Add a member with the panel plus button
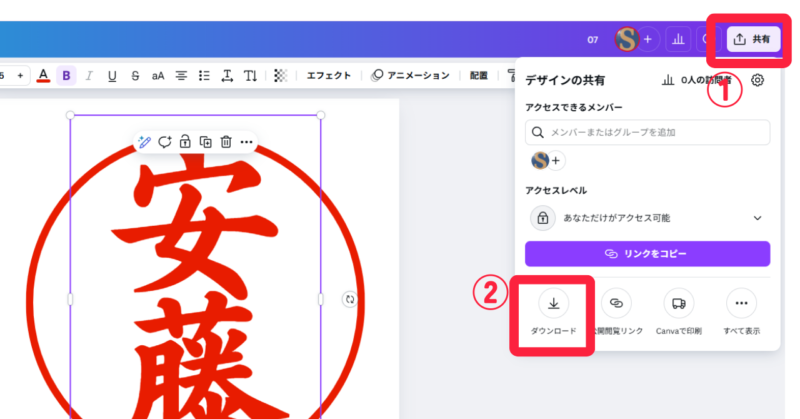 [x=556, y=161]
